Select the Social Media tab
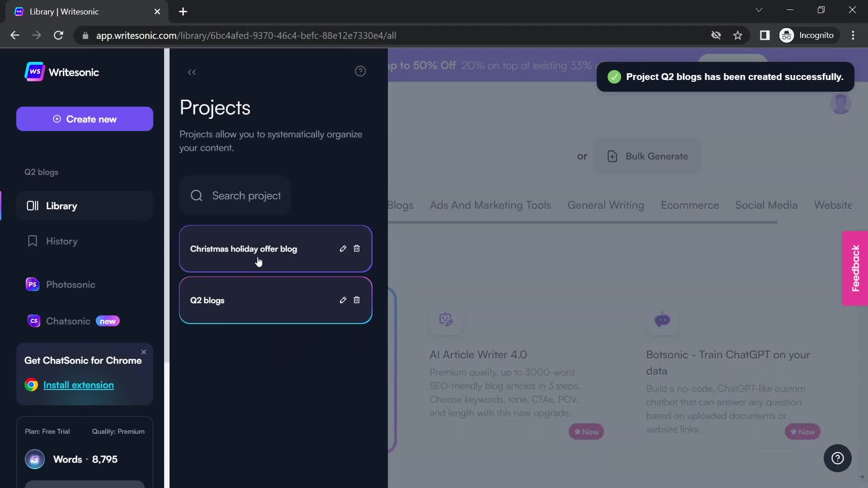The width and height of the screenshot is (868, 488). (x=766, y=204)
